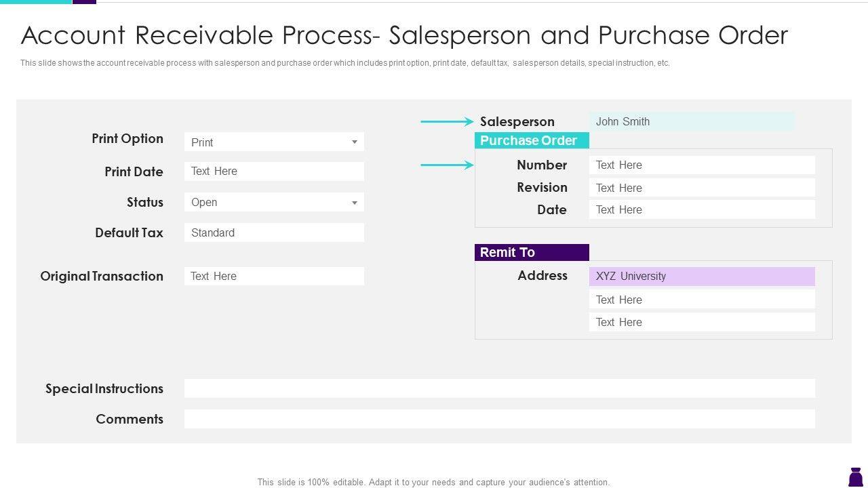
Task: Select the Remit To header tab
Action: click(x=532, y=252)
